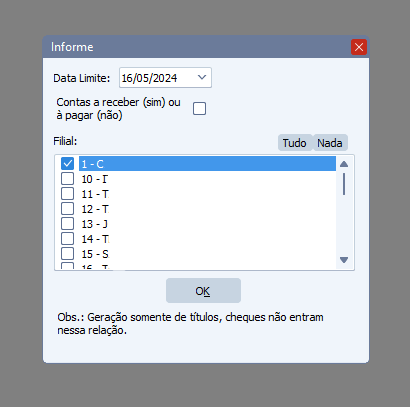The height and width of the screenshot is (407, 410).
Task: Select the list row 13 - J
Action: (x=207, y=224)
